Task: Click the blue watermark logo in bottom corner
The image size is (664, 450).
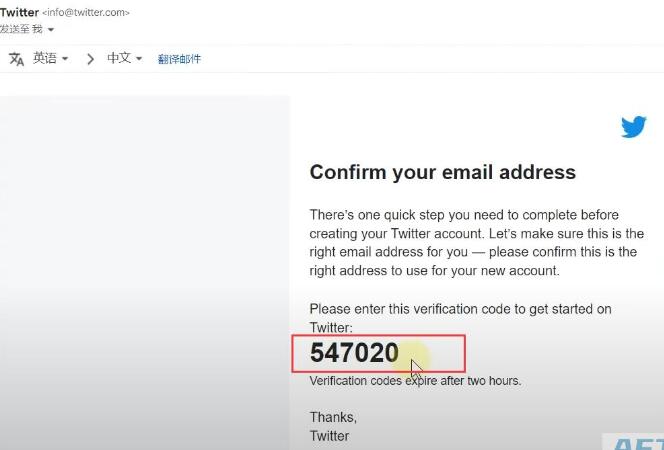Action: (x=636, y=444)
